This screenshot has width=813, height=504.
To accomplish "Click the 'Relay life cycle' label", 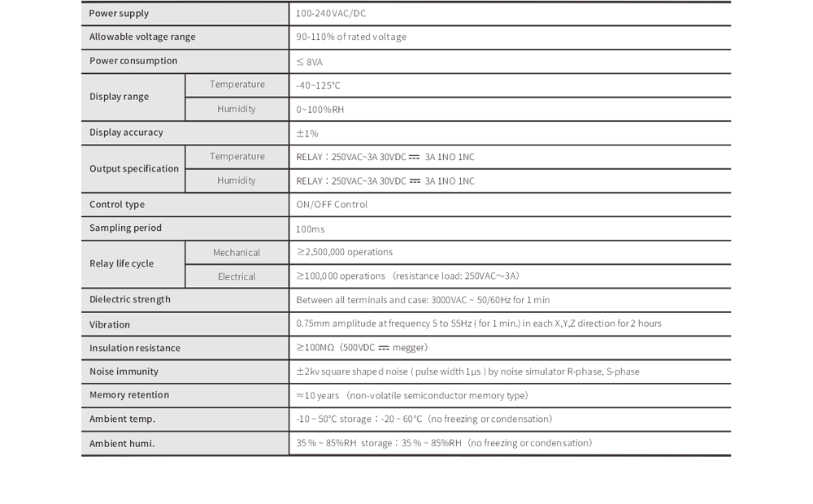I will pyautogui.click(x=121, y=263).
